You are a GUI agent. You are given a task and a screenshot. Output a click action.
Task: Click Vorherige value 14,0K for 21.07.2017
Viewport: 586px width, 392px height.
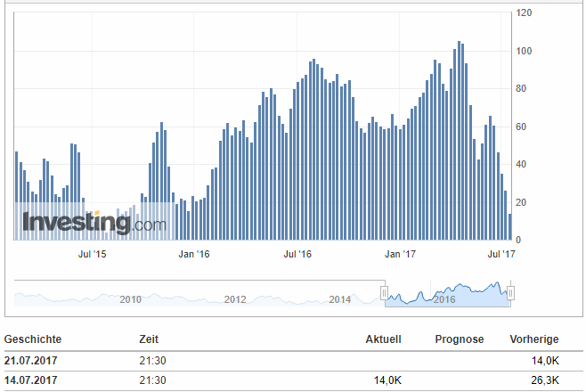point(545,361)
